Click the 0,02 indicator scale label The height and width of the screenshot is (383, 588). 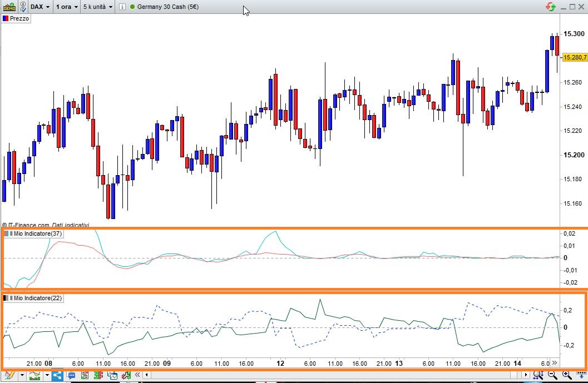tap(569, 233)
